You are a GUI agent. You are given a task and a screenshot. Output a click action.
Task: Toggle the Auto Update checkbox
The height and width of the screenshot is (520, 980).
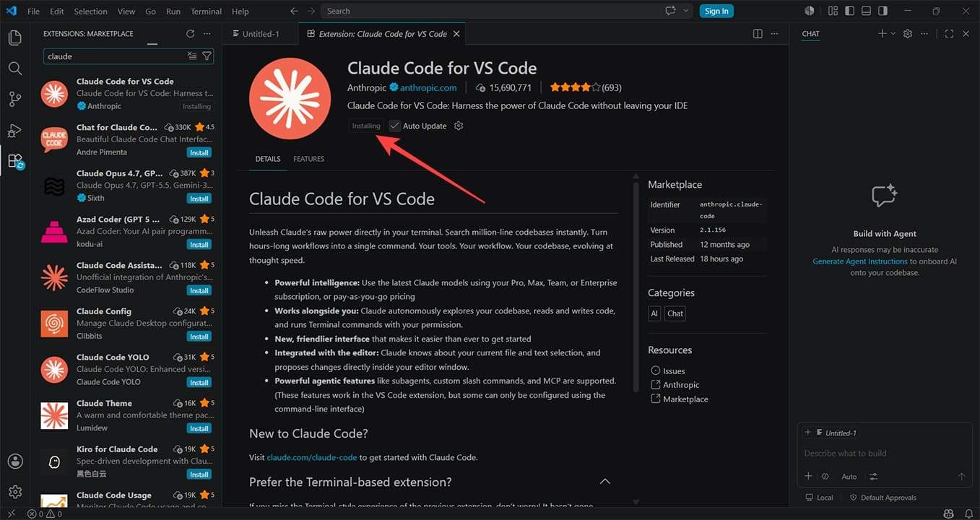pyautogui.click(x=394, y=126)
